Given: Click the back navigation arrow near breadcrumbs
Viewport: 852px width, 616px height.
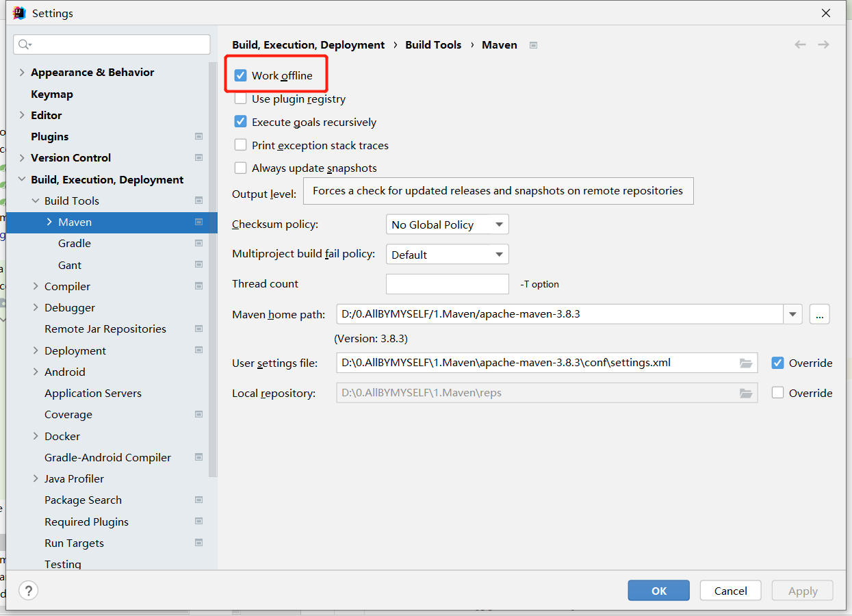Looking at the screenshot, I should coord(799,44).
